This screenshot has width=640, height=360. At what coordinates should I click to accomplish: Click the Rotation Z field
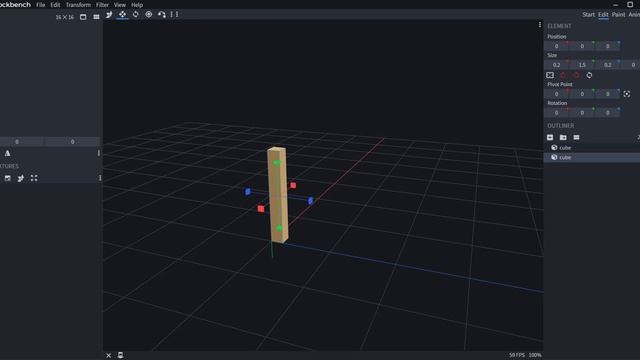(x=608, y=113)
